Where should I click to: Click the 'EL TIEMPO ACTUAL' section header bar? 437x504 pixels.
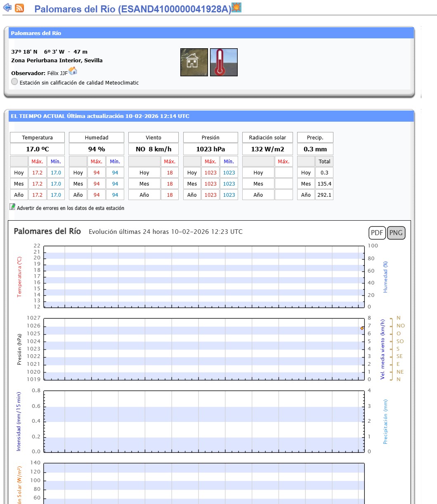click(211, 116)
